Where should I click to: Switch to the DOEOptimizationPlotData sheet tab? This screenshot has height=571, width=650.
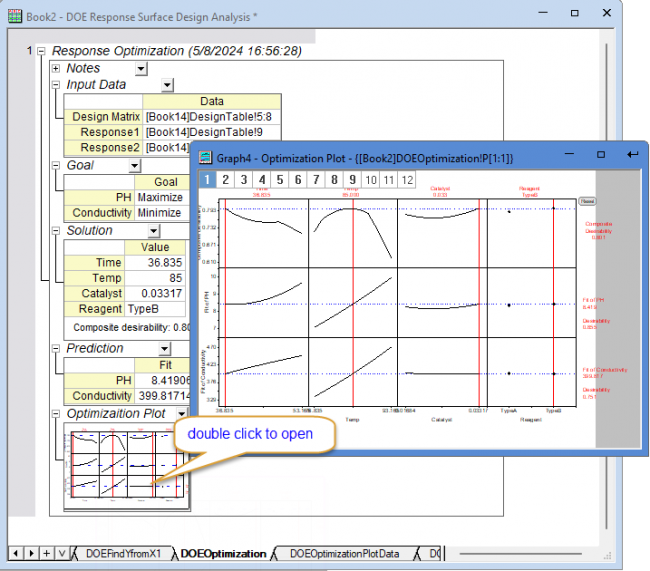tap(344, 554)
